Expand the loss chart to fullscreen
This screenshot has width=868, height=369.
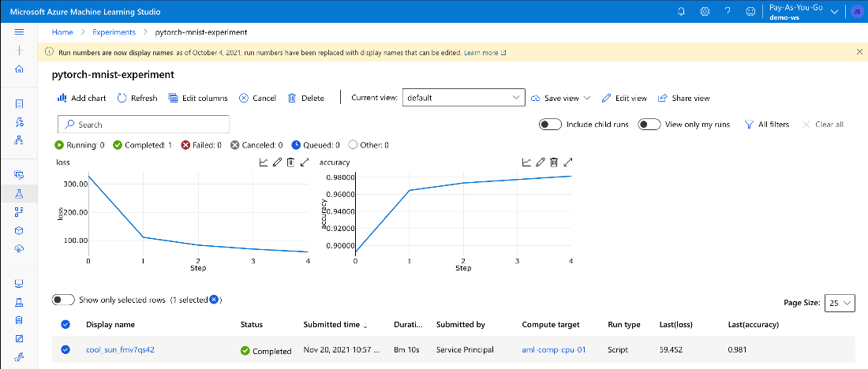(x=305, y=162)
